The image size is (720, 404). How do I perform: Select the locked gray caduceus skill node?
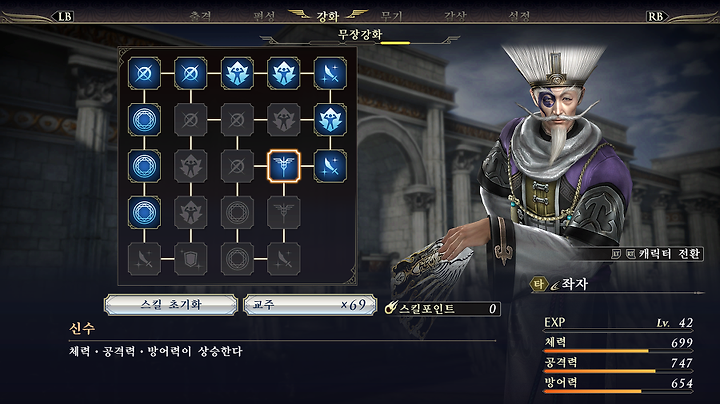pos(284,213)
